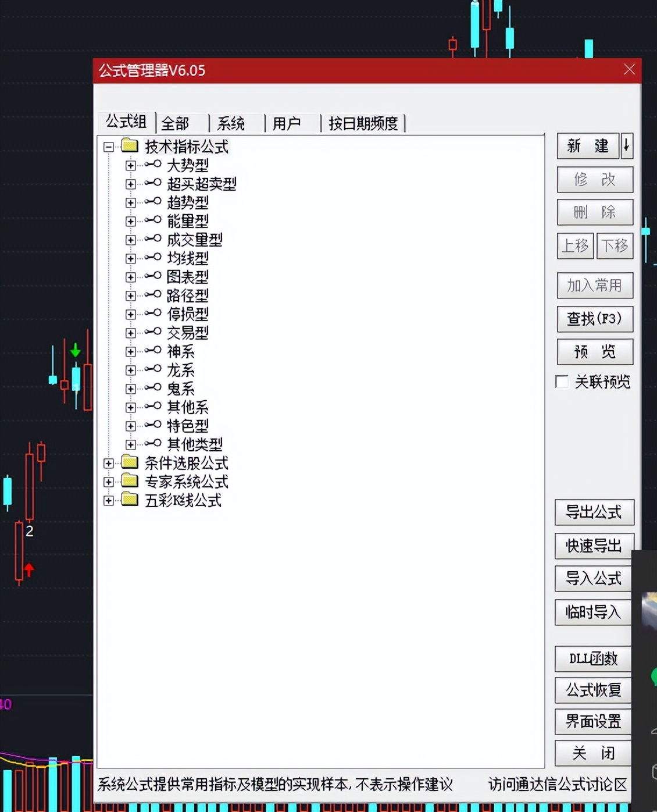Viewport: 657px width, 812px height.
Task: Click the formula chain icon beside 大势型
Action: (152, 165)
